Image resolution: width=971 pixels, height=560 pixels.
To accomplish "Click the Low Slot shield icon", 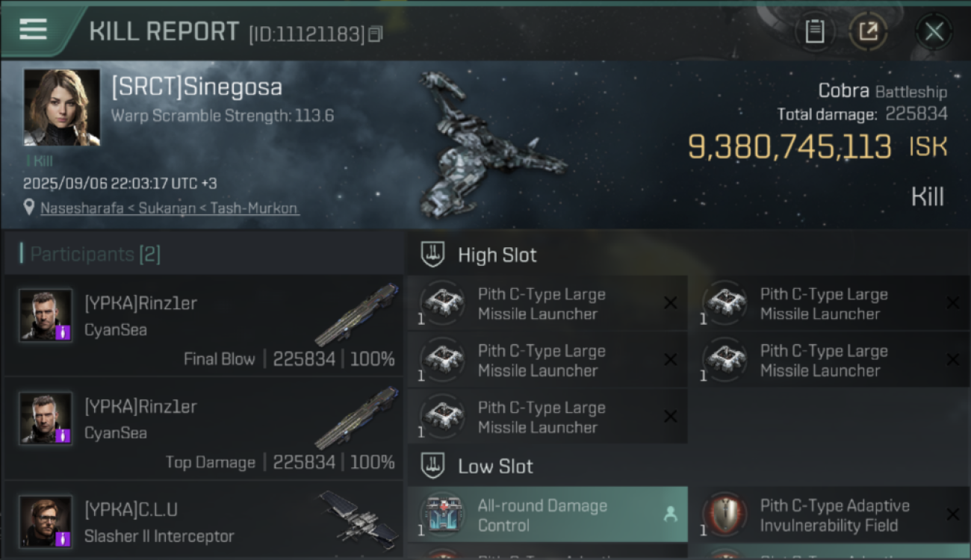I will [x=433, y=466].
